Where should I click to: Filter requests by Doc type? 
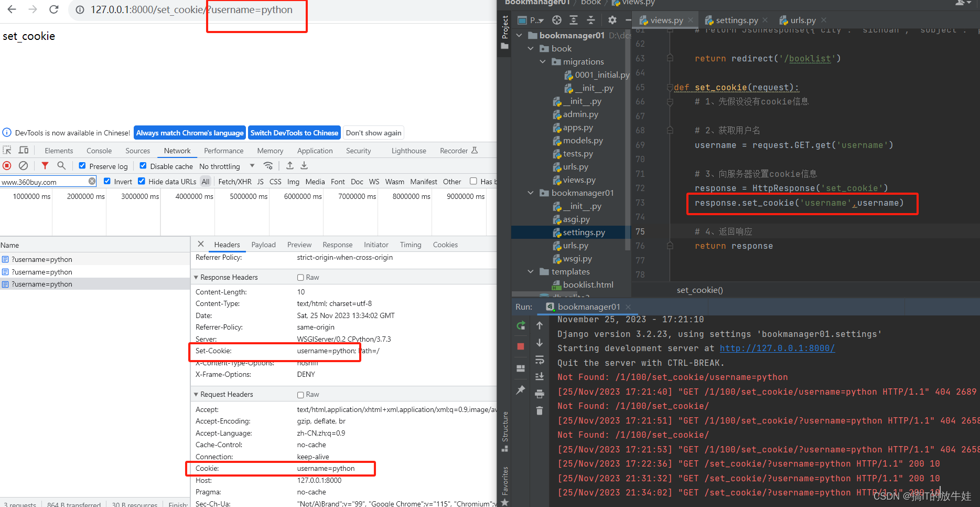[x=357, y=182]
